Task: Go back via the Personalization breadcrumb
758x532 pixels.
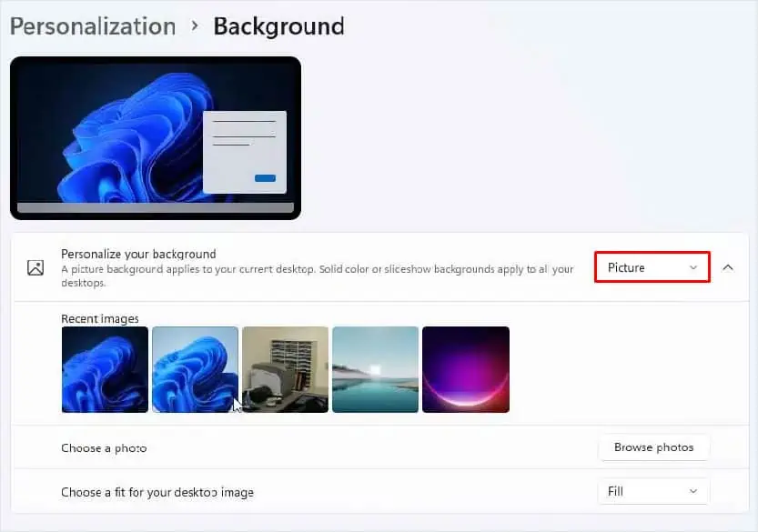Action: click(x=91, y=26)
